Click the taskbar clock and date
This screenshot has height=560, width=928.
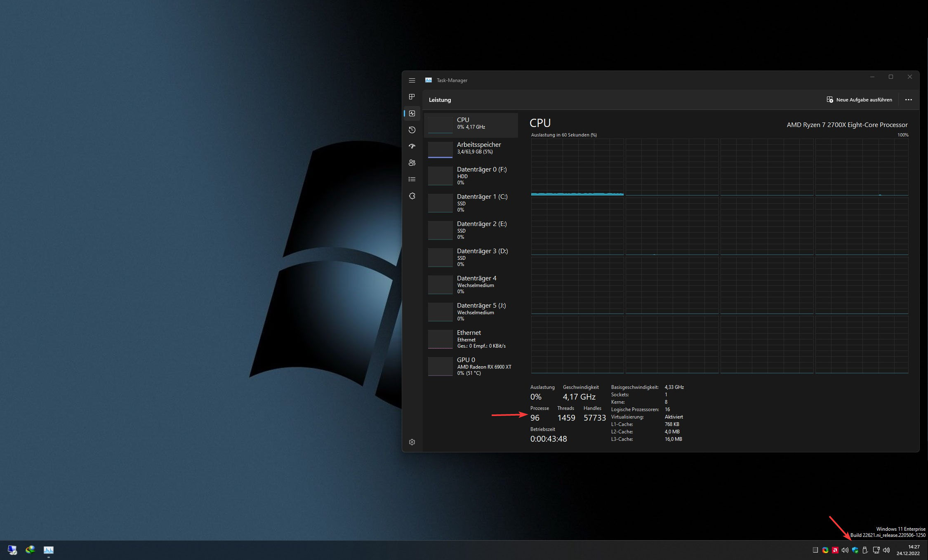(908, 550)
